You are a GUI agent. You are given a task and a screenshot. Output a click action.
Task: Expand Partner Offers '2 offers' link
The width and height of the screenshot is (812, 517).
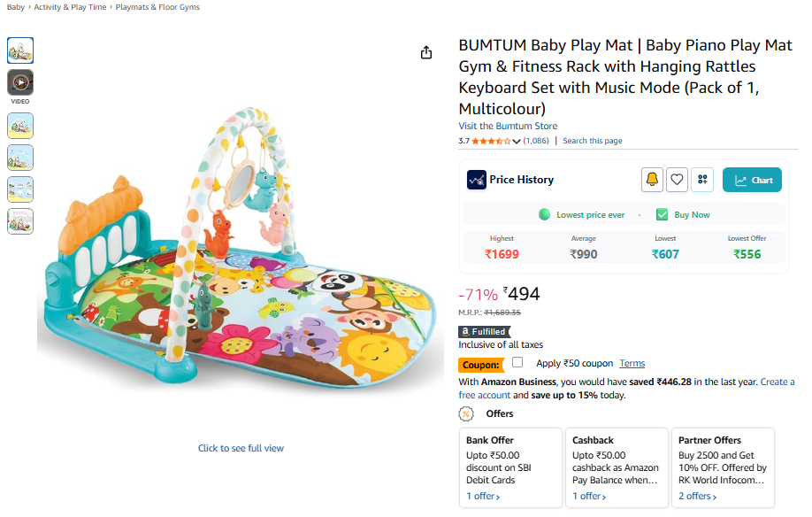tap(697, 497)
